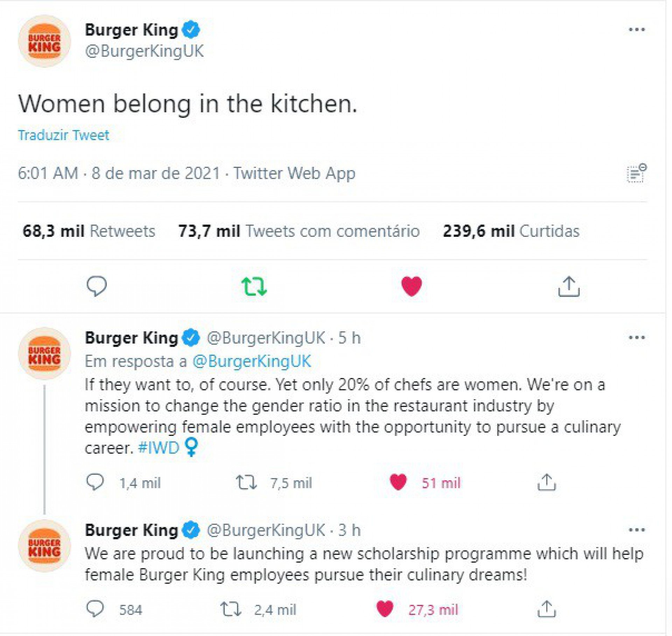
Task: Click the reply icon on the main tweet
Action: pos(97,286)
